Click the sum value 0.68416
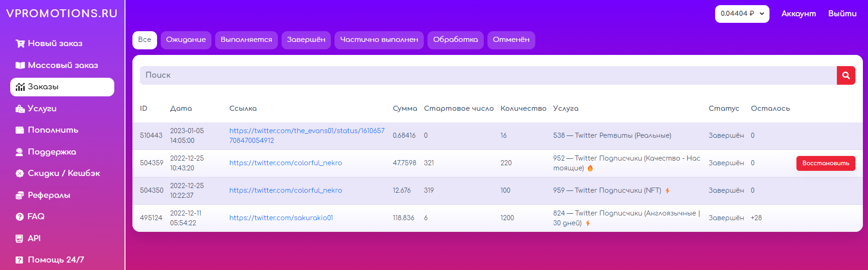Viewport: 868px width, 270px height. tap(404, 135)
